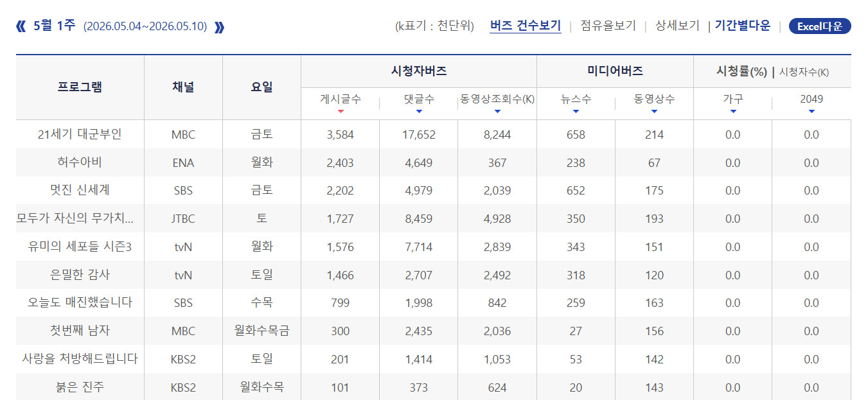Click comment count 1,414
Image resolution: width=868 pixels, height=400 pixels.
click(419, 360)
